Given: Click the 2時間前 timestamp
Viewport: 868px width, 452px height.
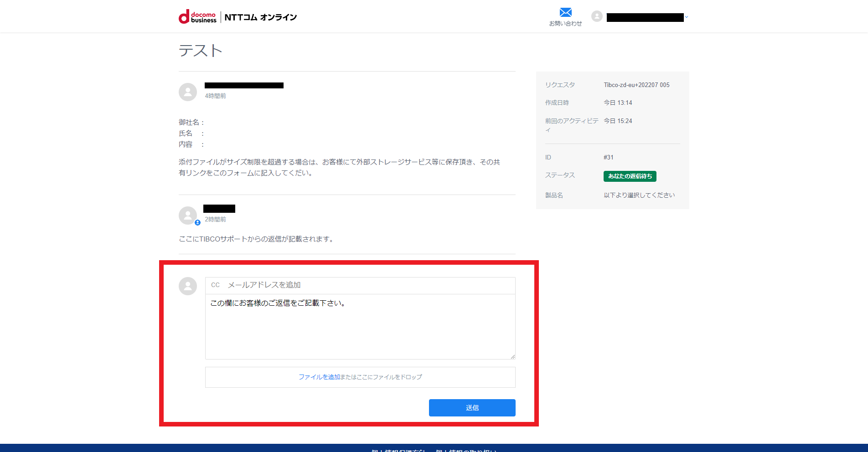Looking at the screenshot, I should [215, 220].
